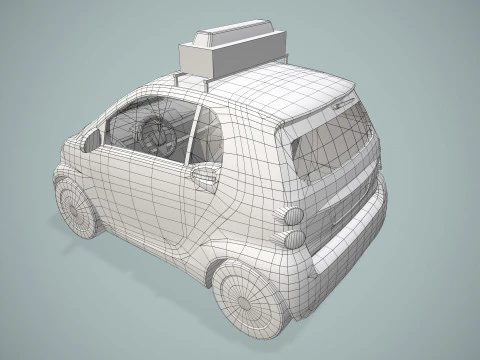This screenshot has width=480, height=360.
Task: Click the rear wheel of the car model
Action: (x=248, y=299)
